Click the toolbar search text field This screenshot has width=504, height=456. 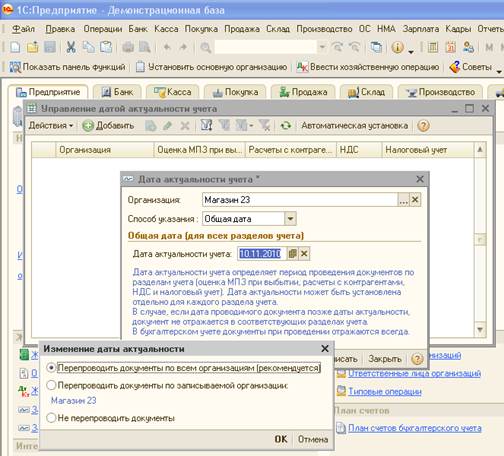[265, 47]
